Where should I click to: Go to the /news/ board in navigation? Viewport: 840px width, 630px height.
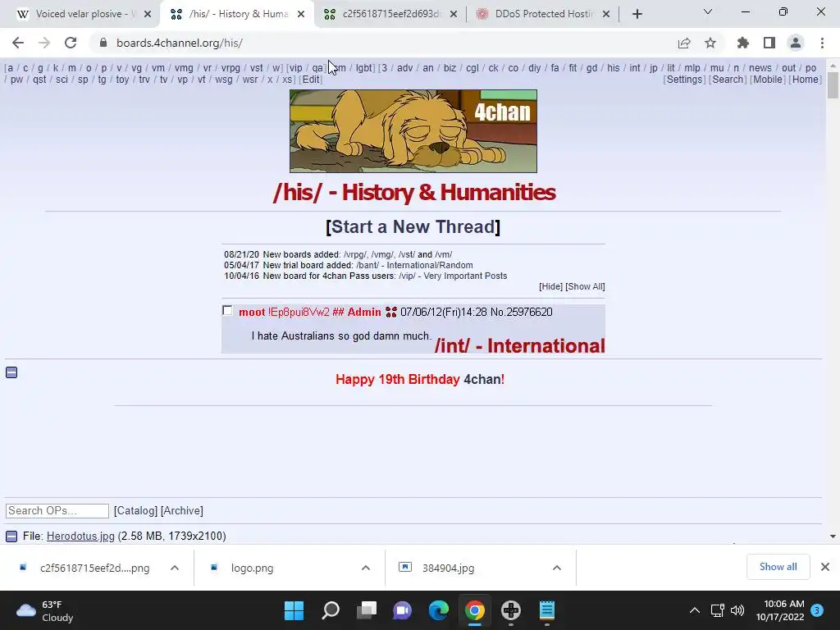click(x=760, y=68)
